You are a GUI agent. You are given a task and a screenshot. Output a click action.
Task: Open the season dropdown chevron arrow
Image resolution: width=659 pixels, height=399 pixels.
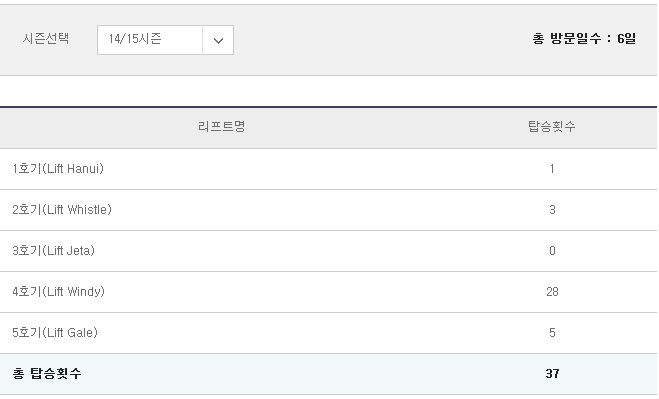coord(218,40)
